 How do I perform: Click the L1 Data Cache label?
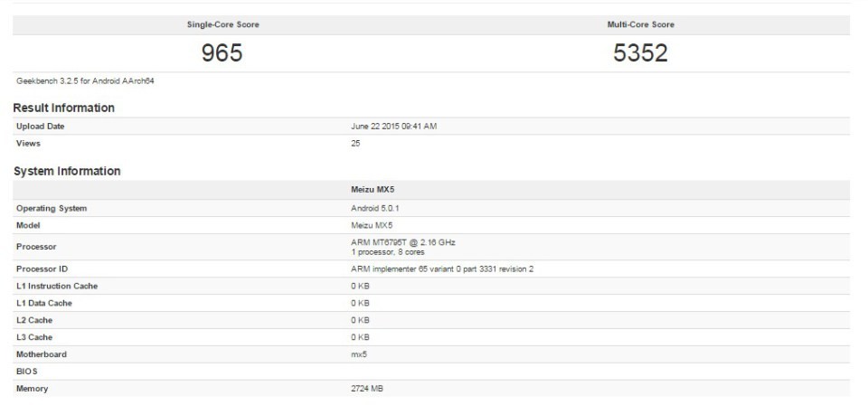click(44, 304)
